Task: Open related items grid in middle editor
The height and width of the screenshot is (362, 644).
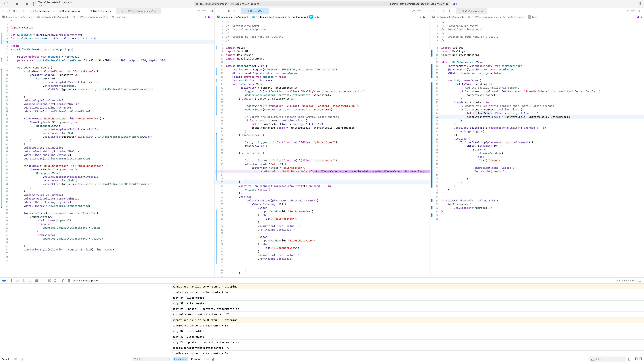Action: pos(228,11)
